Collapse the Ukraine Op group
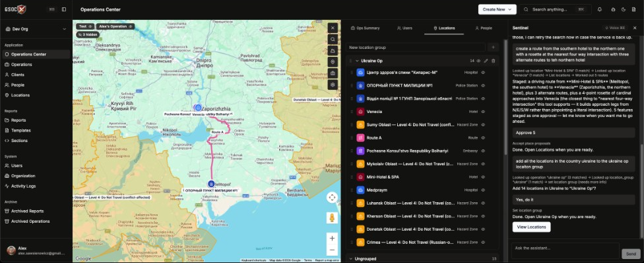Image resolution: width=644 pixels, height=263 pixels. coord(357,61)
